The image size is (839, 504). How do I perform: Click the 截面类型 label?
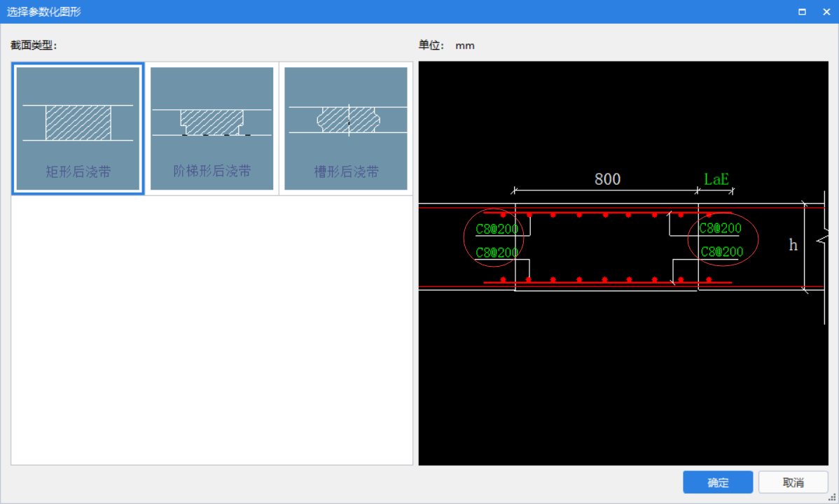pos(34,45)
